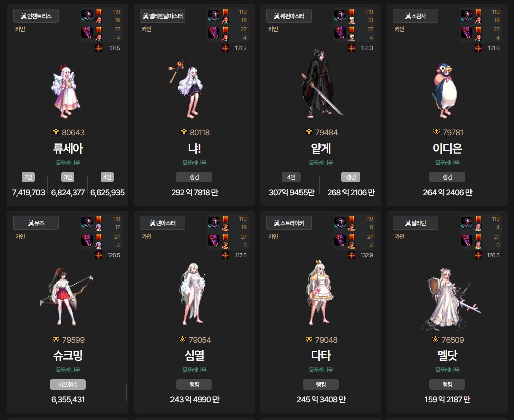The image size is (514, 420).
Task: Click the character name 냐!
Action: point(194,149)
